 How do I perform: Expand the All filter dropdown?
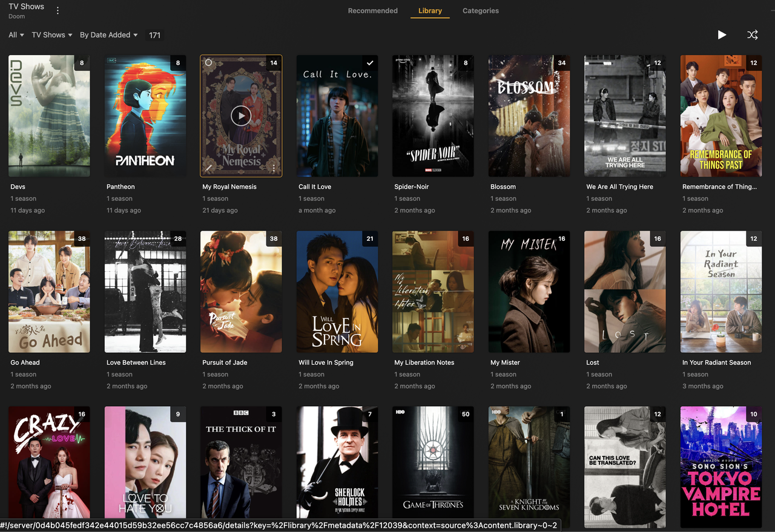tap(16, 35)
